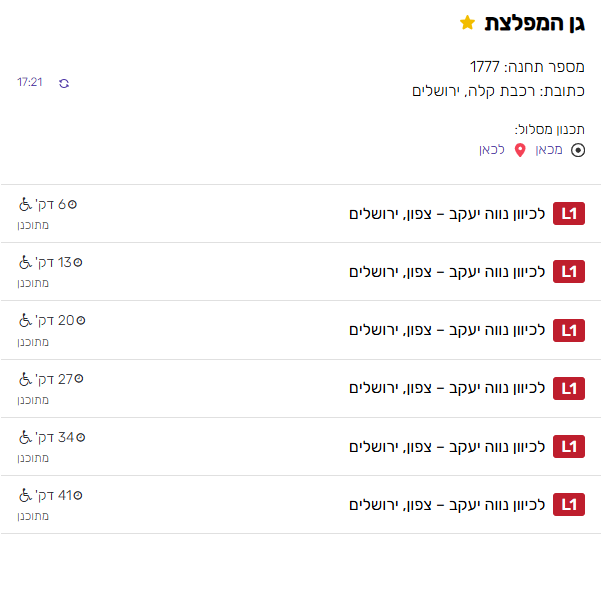The width and height of the screenshot is (605, 589).
Task: Select the destination text on 20-minute row
Action: 447,330
